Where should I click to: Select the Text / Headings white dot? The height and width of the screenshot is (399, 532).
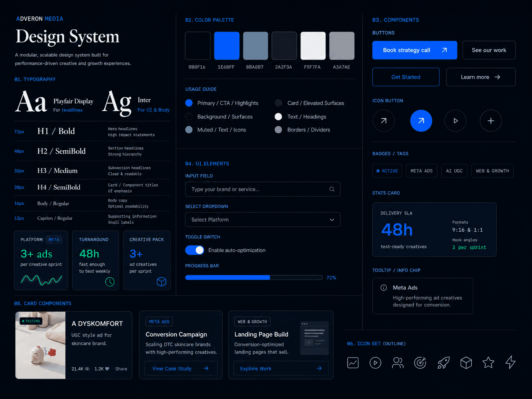pyautogui.click(x=278, y=116)
